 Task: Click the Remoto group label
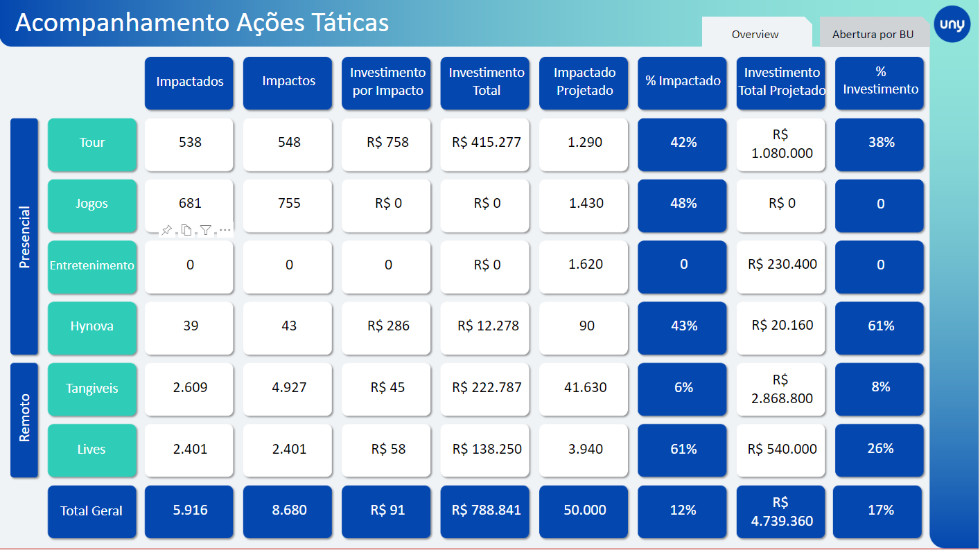tap(24, 418)
